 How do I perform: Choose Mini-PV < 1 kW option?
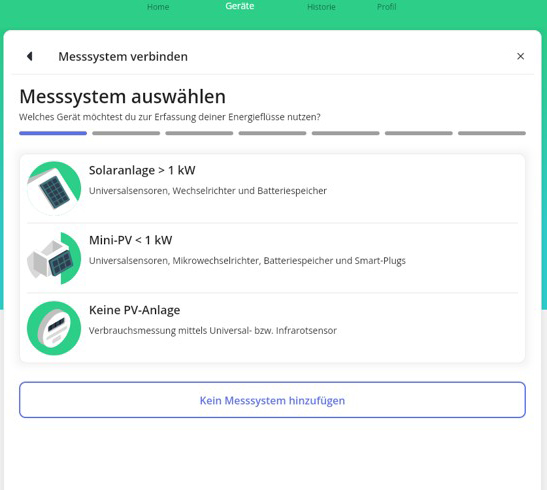[272, 258]
